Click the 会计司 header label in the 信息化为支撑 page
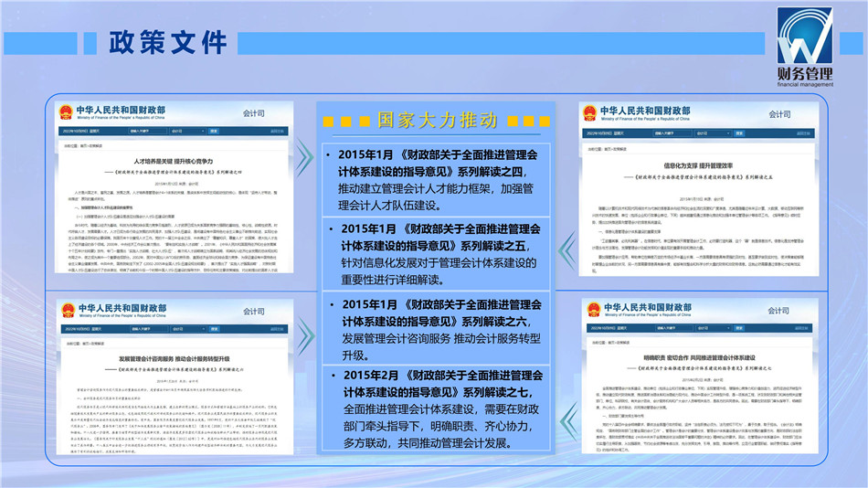 click(779, 114)
